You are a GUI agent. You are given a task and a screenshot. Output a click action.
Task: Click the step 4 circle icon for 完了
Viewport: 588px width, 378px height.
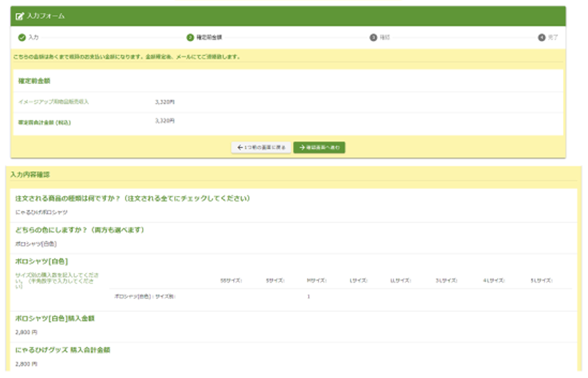[x=542, y=38]
